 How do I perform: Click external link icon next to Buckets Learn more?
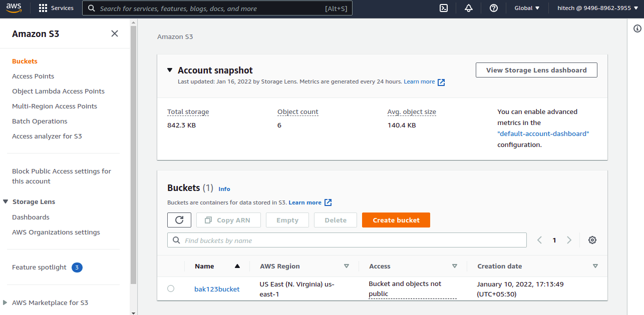328,202
